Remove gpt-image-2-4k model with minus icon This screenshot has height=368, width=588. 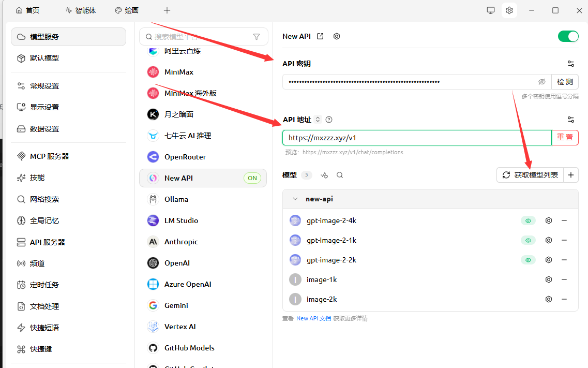(564, 220)
